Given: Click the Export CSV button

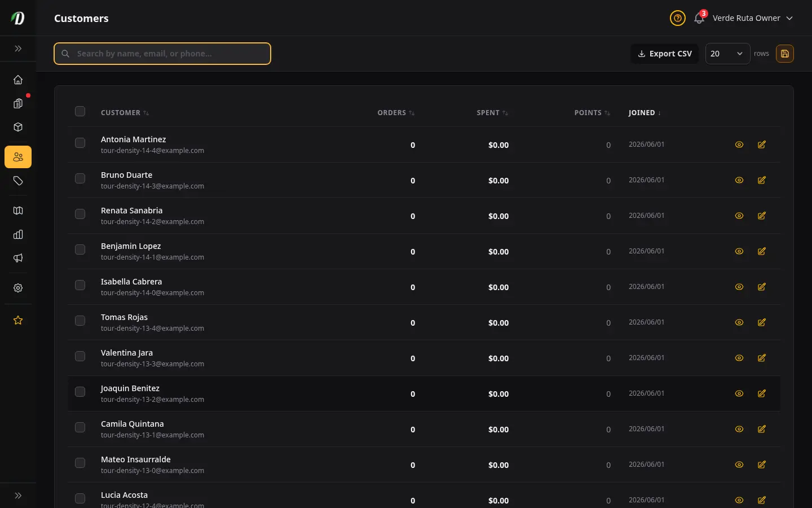Looking at the screenshot, I should [x=664, y=54].
